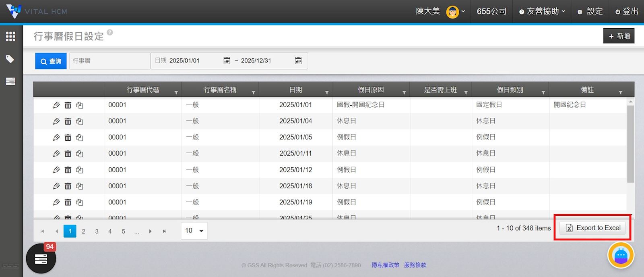Expand the 友善協助 menu
Screen dimensions: 644x277
click(x=542, y=12)
